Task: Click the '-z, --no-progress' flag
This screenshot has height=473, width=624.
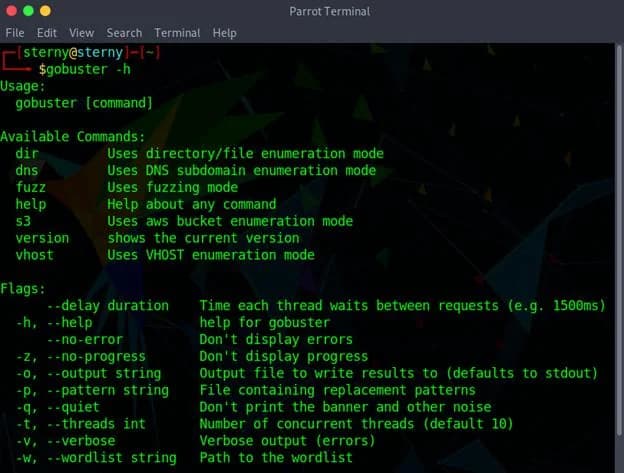Action: [81, 356]
